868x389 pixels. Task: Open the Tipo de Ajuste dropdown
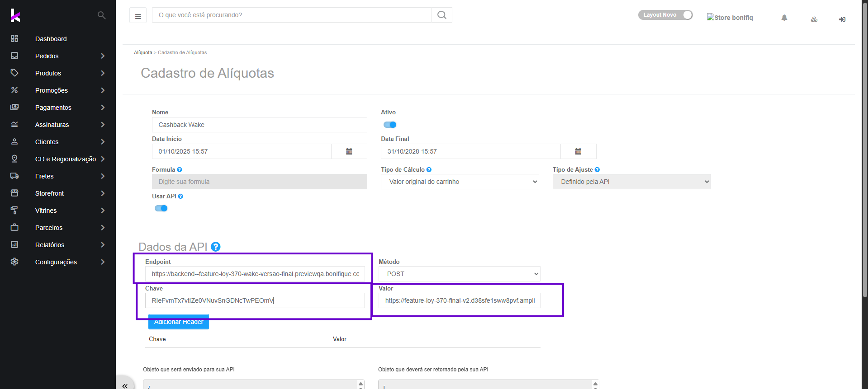pos(632,182)
